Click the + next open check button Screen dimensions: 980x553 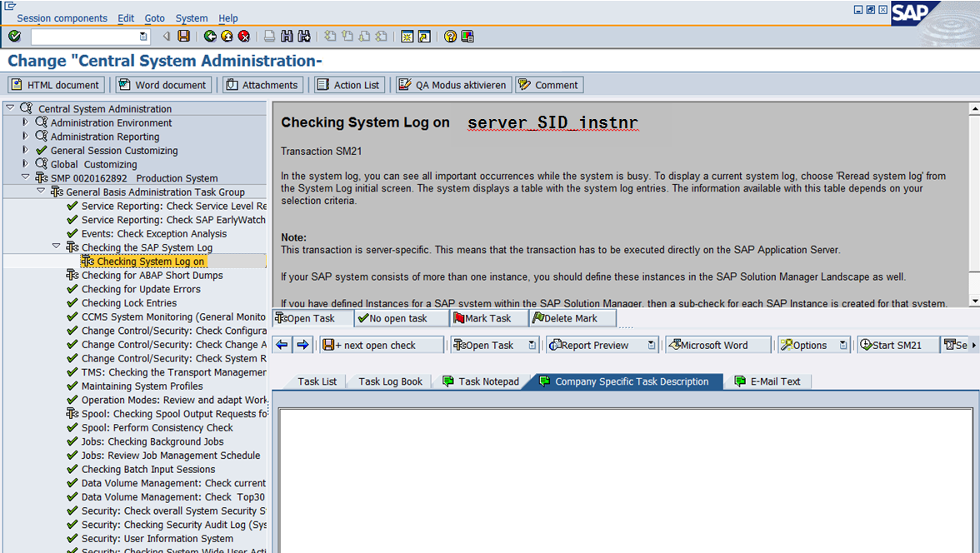[382, 345]
